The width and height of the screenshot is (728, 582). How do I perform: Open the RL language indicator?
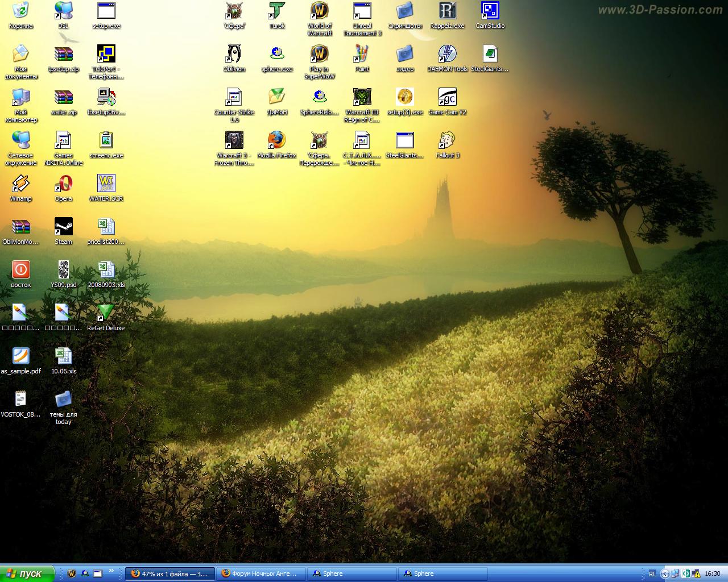pyautogui.click(x=652, y=573)
